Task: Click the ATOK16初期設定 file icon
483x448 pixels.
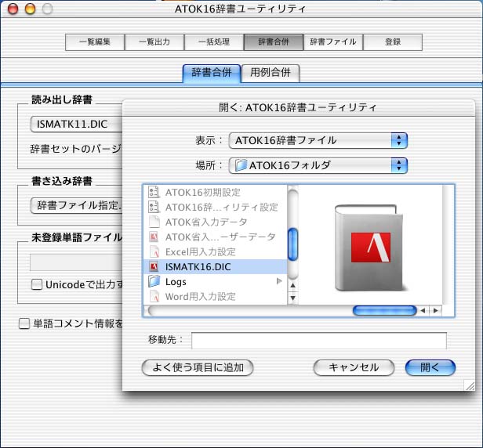Action: tap(154, 192)
